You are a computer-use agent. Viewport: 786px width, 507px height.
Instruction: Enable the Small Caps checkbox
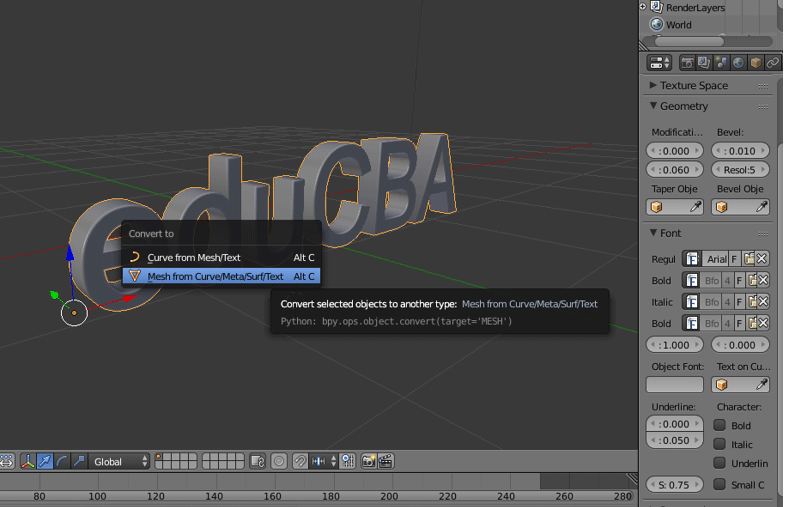pos(720,484)
